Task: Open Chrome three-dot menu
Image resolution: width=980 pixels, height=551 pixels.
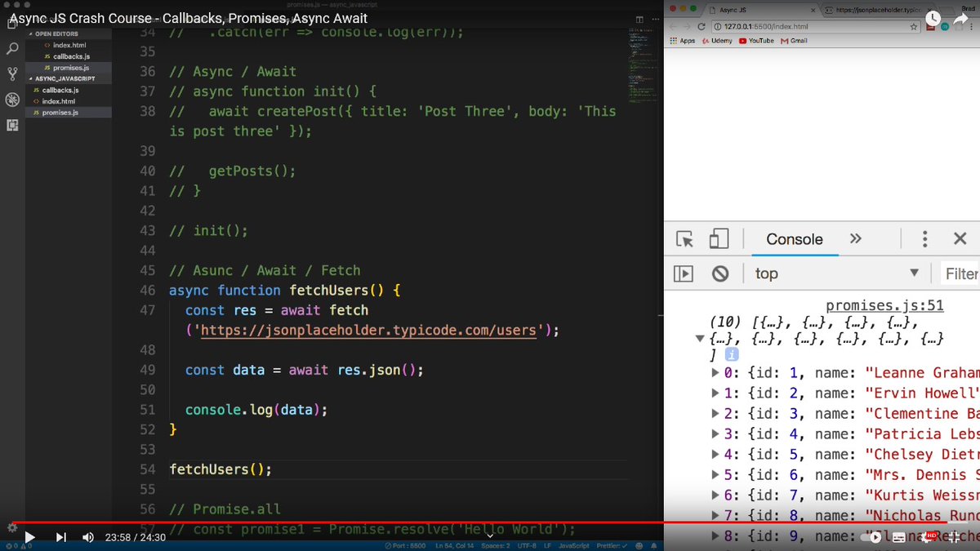Action: click(972, 27)
